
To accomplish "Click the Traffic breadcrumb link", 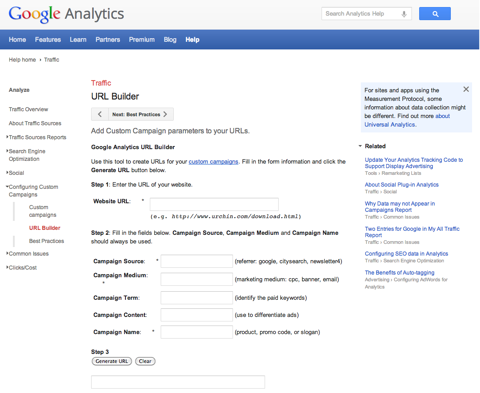I will 52,60.
